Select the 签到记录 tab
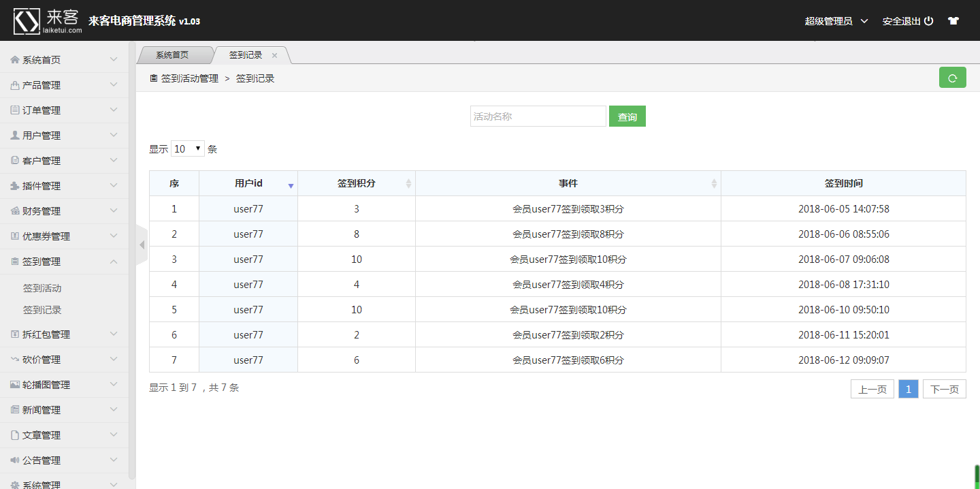This screenshot has width=980, height=489. (x=246, y=55)
